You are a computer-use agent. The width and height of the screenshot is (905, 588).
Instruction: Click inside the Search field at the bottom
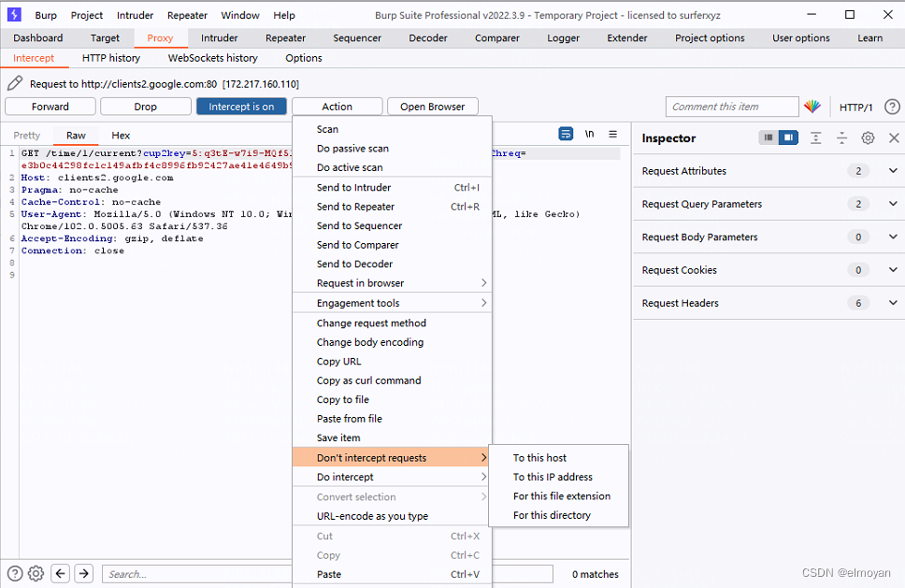coord(196,573)
